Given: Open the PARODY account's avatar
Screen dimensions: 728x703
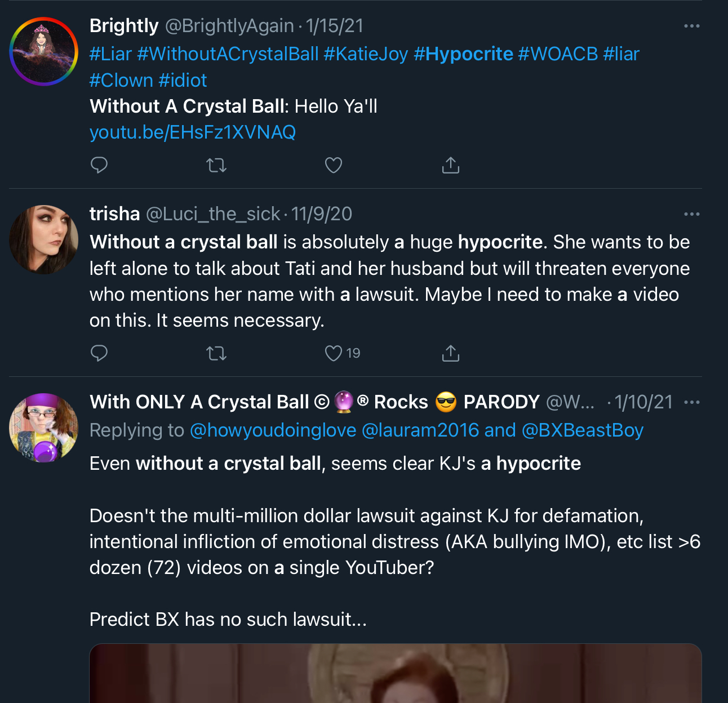Looking at the screenshot, I should pyautogui.click(x=43, y=428).
